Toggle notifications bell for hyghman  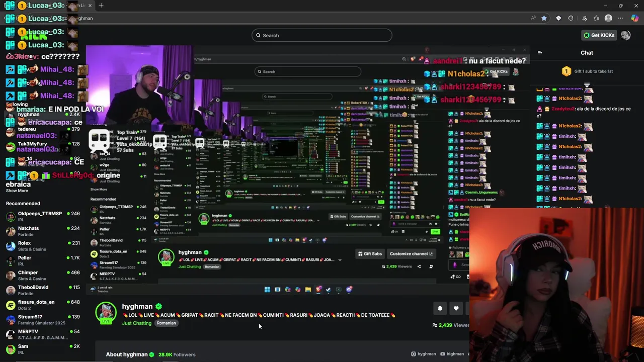click(x=440, y=308)
